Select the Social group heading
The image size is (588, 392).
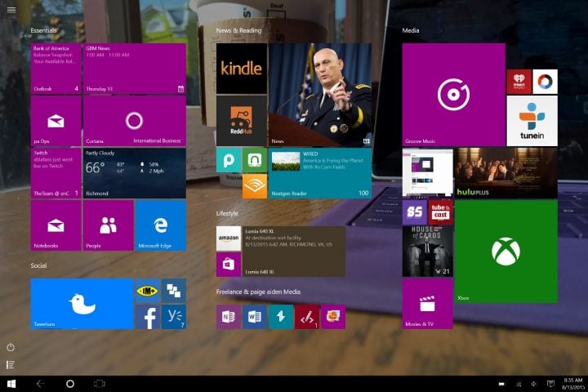pyautogui.click(x=38, y=265)
